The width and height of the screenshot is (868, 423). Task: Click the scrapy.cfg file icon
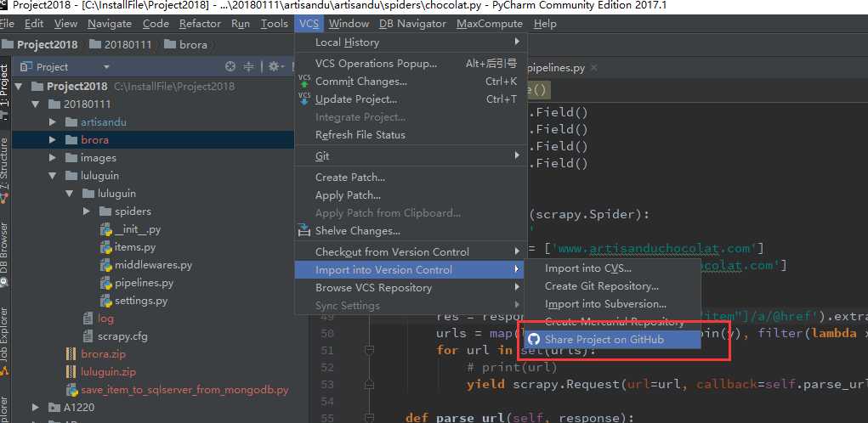point(88,336)
